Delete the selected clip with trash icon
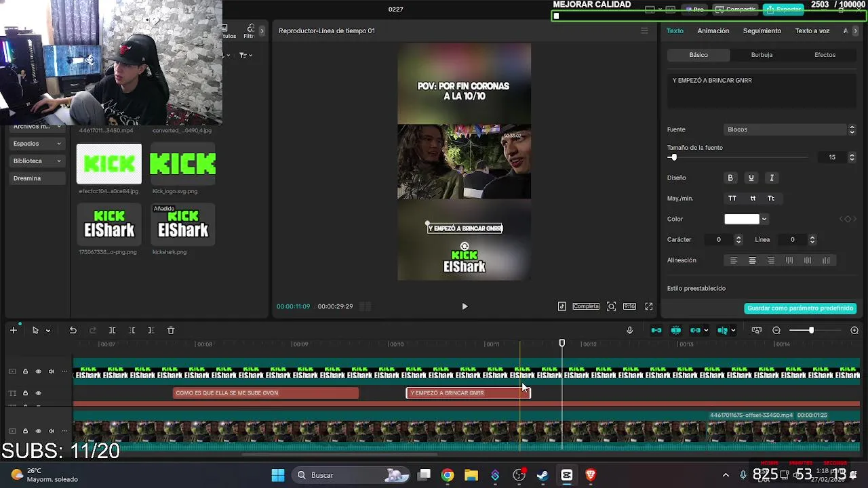The image size is (868, 488). point(171,330)
